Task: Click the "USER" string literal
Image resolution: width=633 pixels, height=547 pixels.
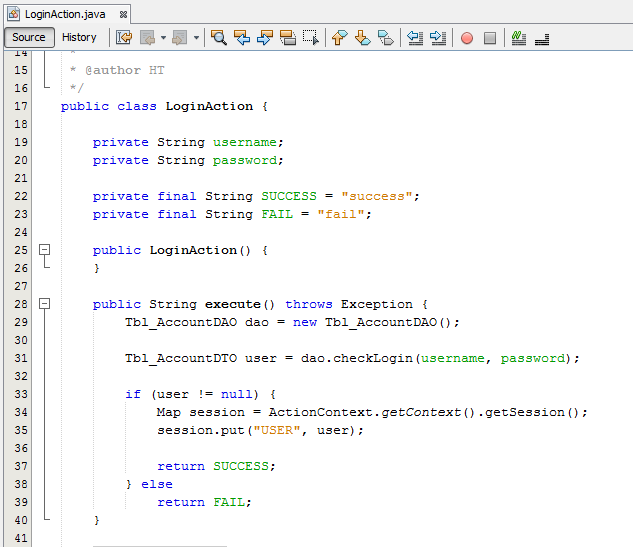Action: pos(277,430)
